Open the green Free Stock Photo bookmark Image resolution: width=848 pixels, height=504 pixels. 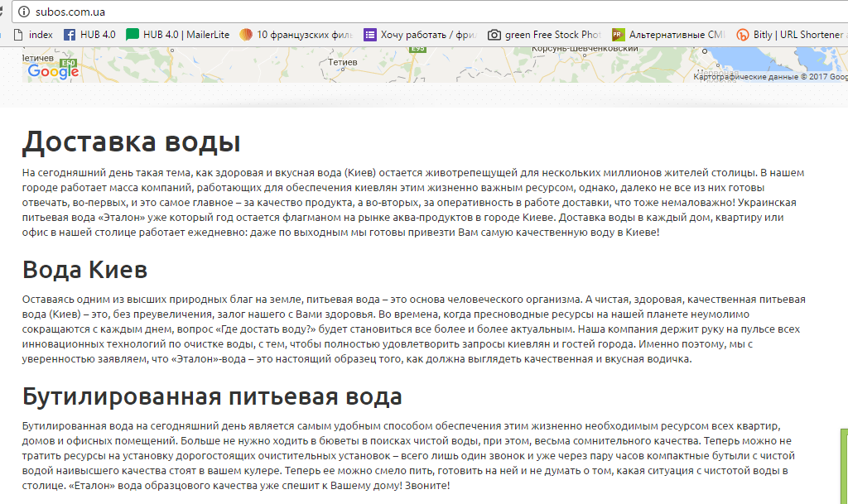(x=545, y=35)
